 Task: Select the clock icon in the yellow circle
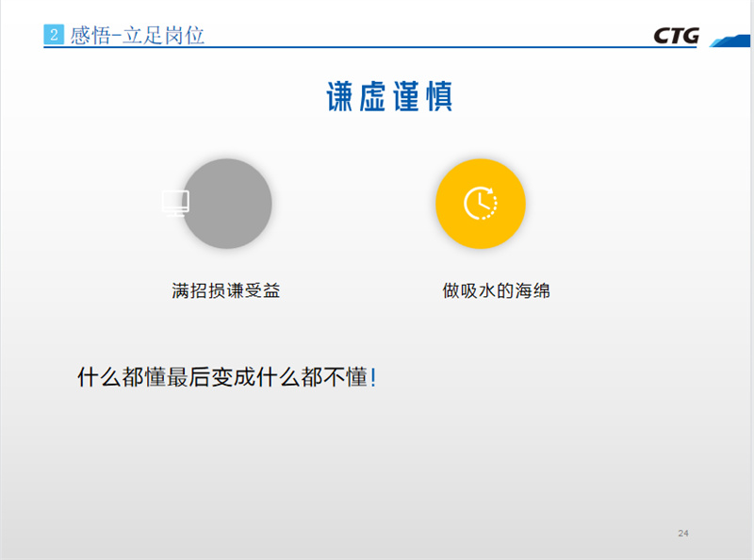click(x=480, y=203)
